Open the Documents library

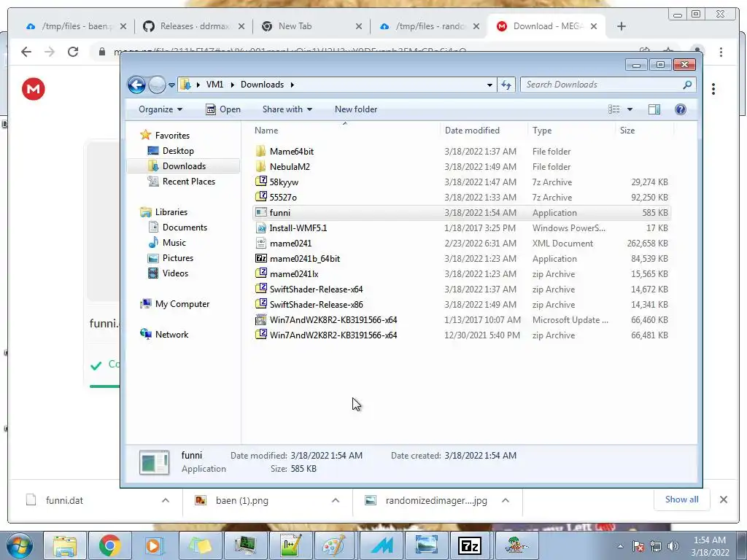178,227
